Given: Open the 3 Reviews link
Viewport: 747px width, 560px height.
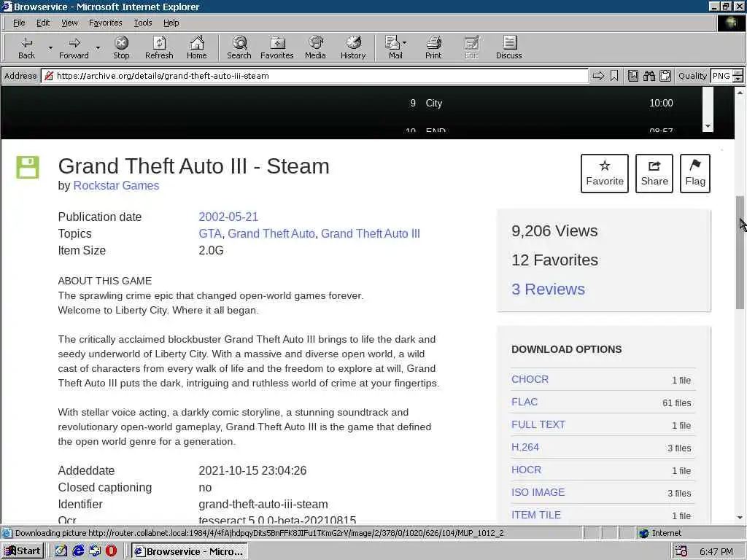Looking at the screenshot, I should pyautogui.click(x=549, y=289).
